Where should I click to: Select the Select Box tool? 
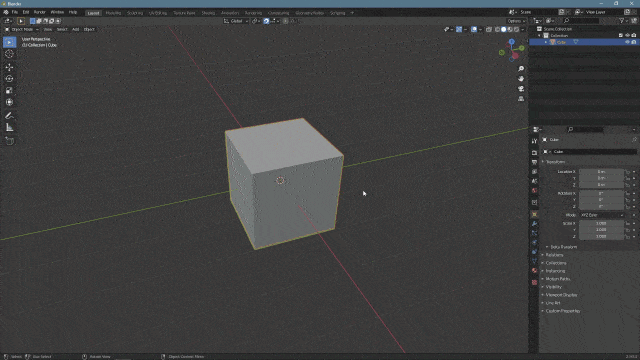pos(9,42)
